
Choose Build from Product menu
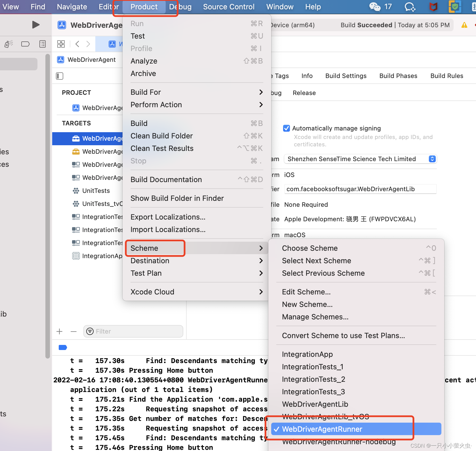click(197, 123)
